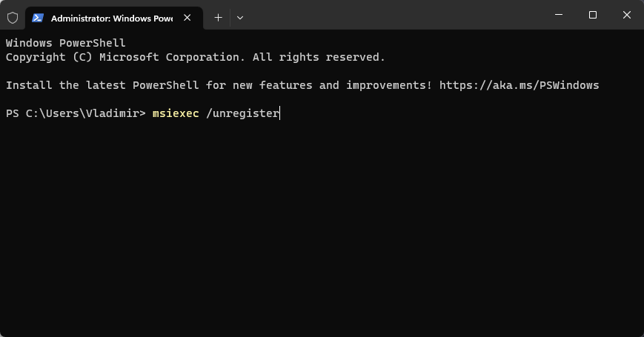Select the Administrator: Windows PowerShell tab
This screenshot has width=644, height=337.
tap(114, 18)
